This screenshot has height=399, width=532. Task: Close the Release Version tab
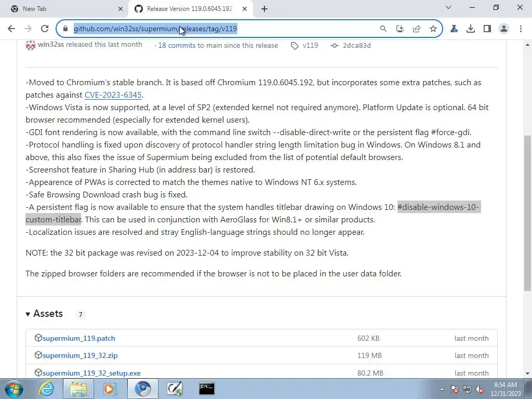(245, 9)
